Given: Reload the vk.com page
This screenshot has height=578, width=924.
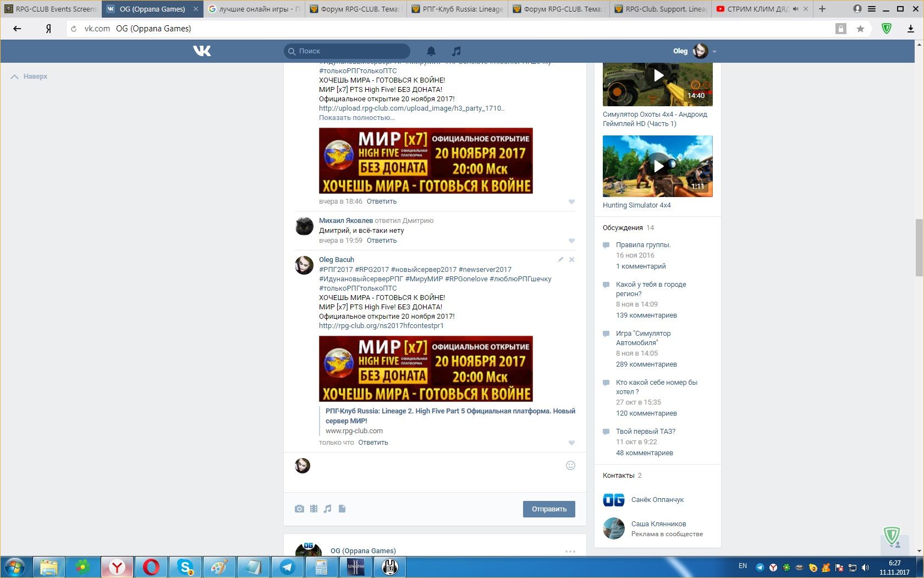Looking at the screenshot, I should [74, 29].
